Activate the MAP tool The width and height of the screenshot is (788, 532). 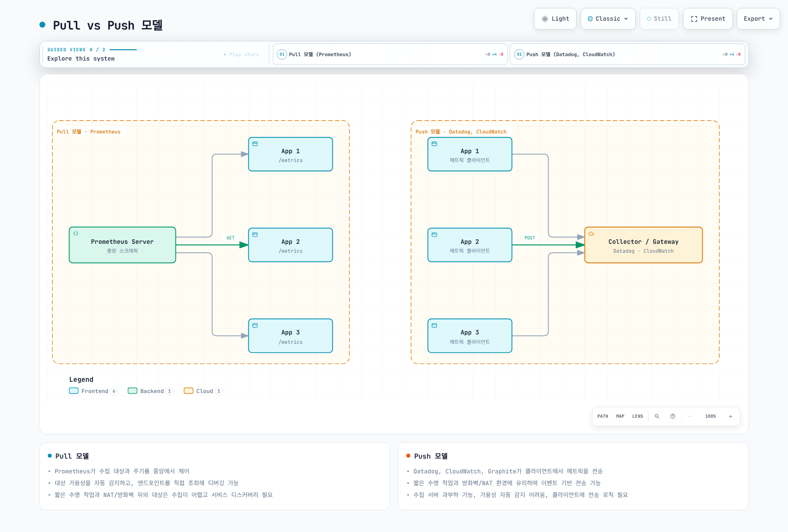click(621, 416)
